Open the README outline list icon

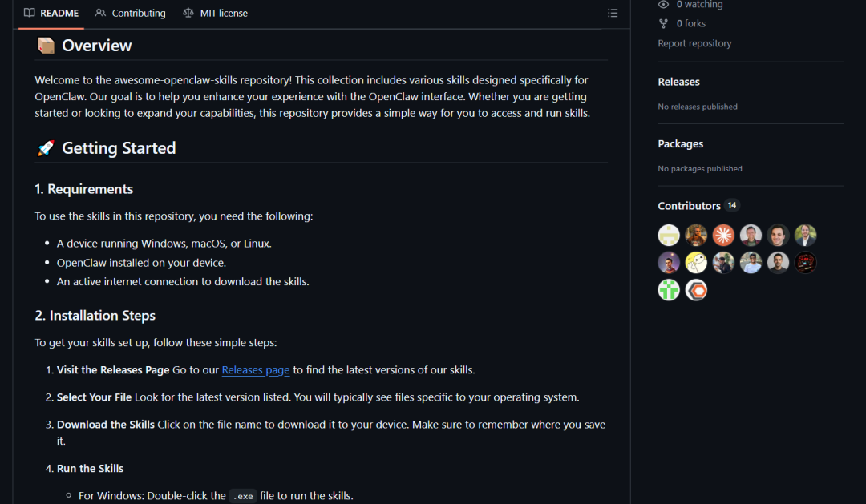coord(613,13)
